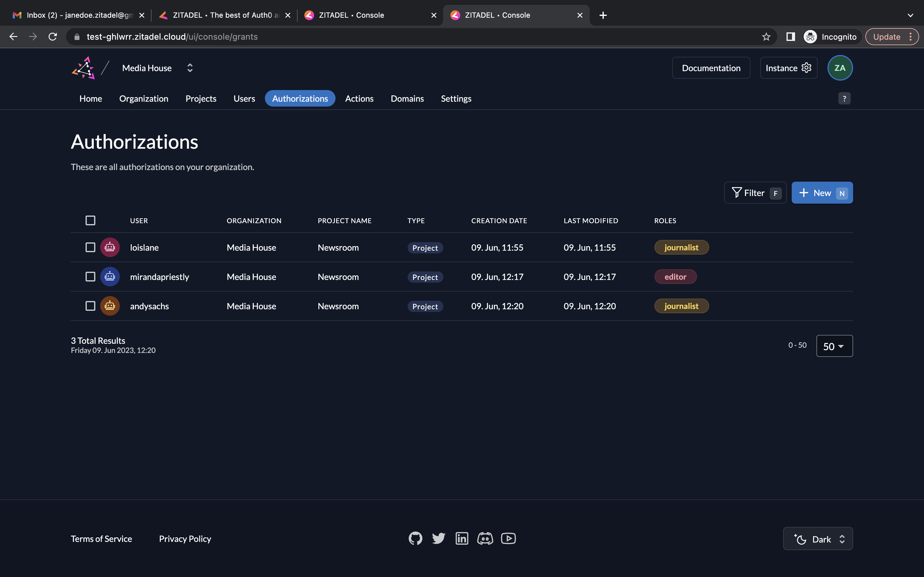Click the ZITADEL logo icon
The image size is (924, 577).
83,68
